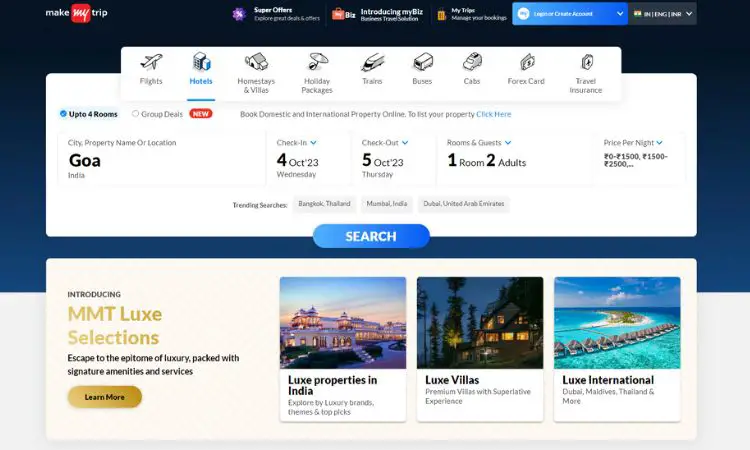Switch to Flights tab label
Image resolution: width=750 pixels, height=450 pixels.
coord(151,81)
